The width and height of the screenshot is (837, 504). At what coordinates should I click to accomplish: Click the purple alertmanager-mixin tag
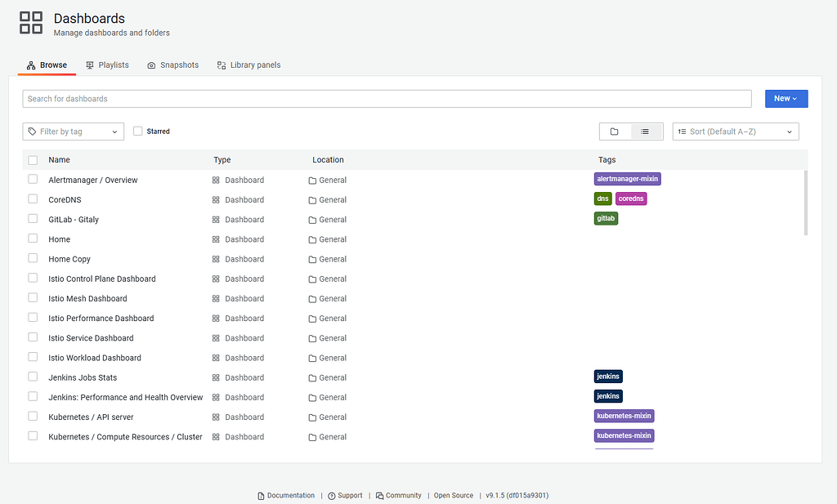(627, 179)
